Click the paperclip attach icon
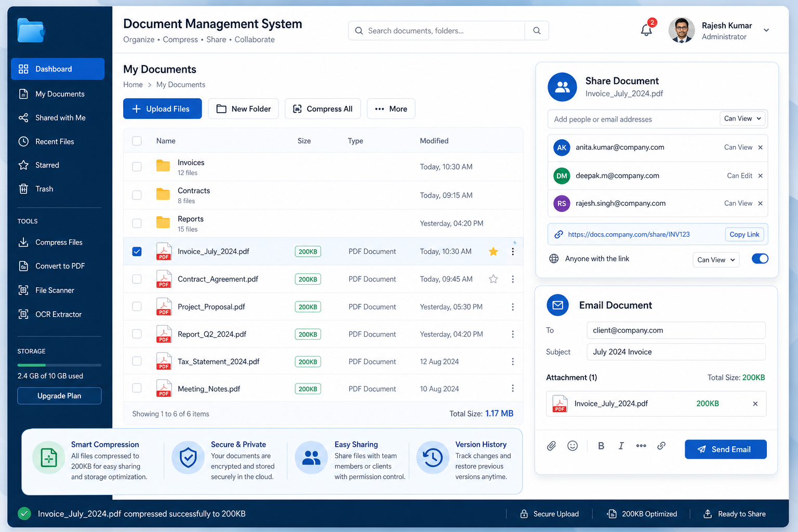The height and width of the screenshot is (532, 798). (552, 446)
